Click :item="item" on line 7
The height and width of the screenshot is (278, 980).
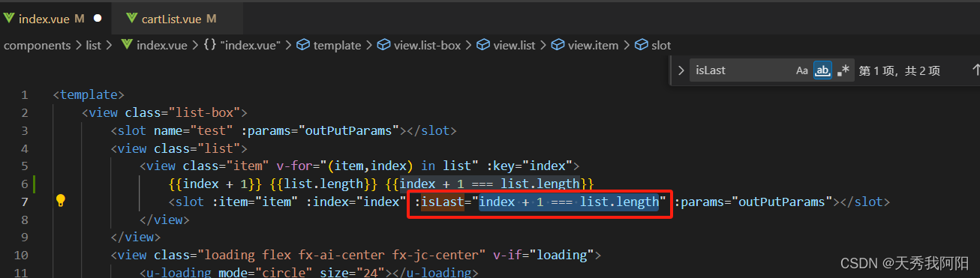(251, 202)
